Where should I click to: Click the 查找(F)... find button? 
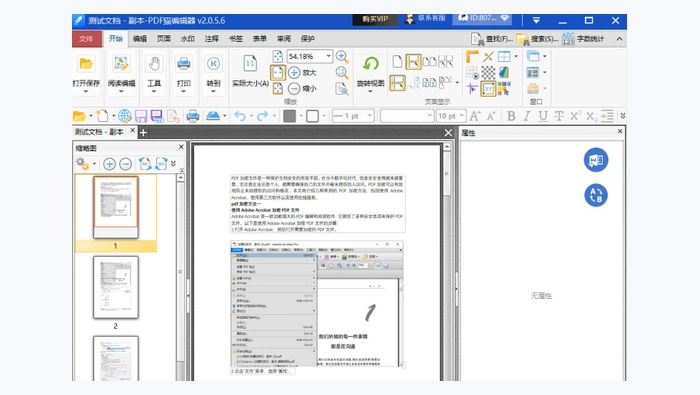(492, 39)
